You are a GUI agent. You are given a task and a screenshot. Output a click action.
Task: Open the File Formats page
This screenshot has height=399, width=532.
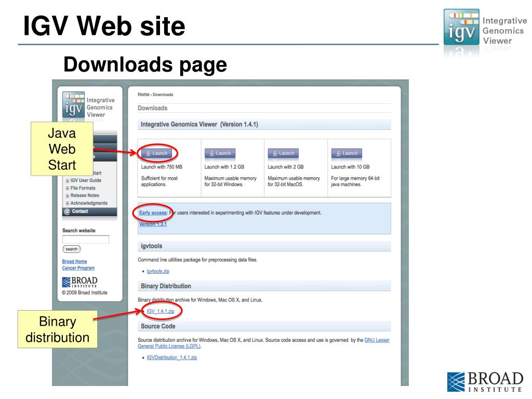point(83,188)
